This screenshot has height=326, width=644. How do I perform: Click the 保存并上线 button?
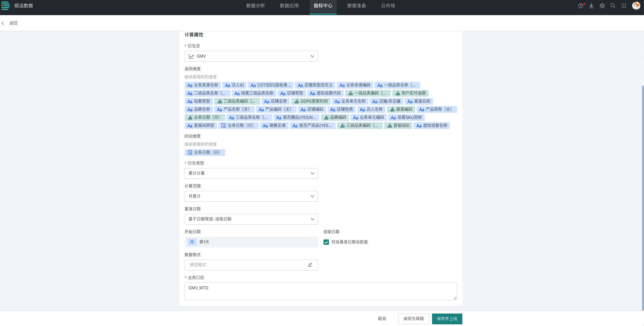[447, 319]
